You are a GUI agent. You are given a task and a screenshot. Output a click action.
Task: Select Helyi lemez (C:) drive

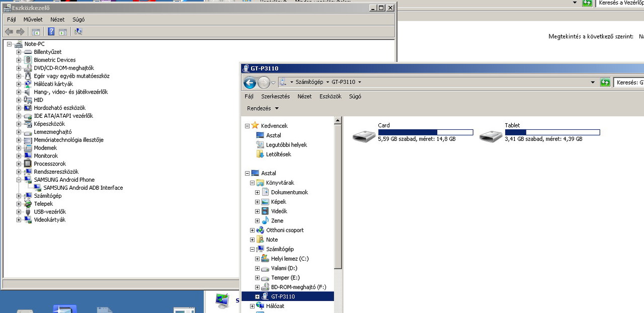pyautogui.click(x=290, y=259)
